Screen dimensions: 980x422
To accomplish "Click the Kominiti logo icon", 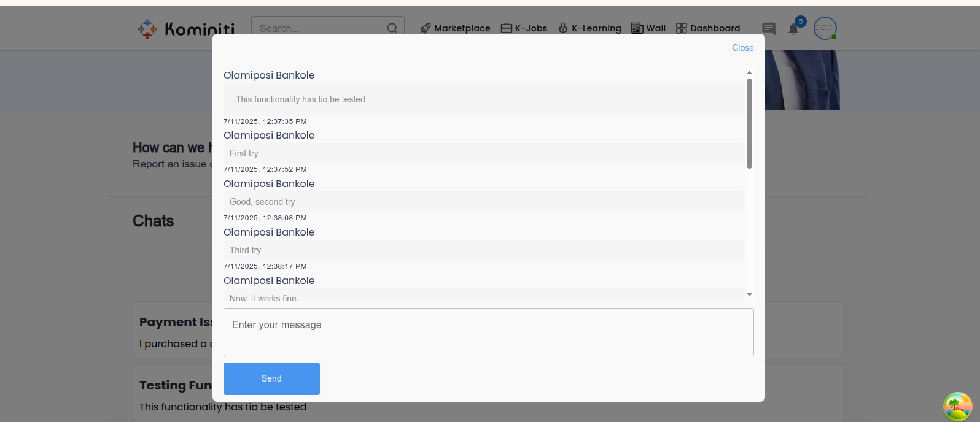I will [147, 28].
